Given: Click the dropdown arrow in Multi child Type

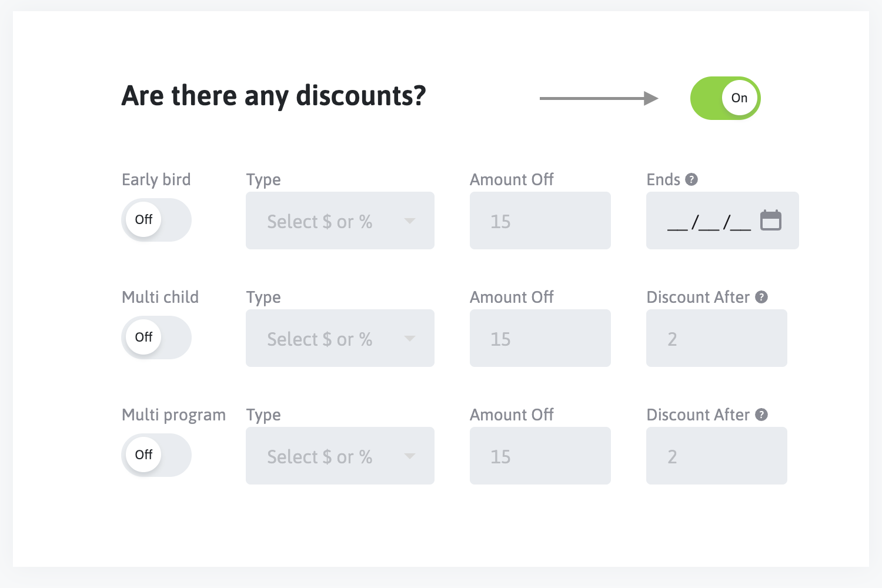Looking at the screenshot, I should 410,339.
